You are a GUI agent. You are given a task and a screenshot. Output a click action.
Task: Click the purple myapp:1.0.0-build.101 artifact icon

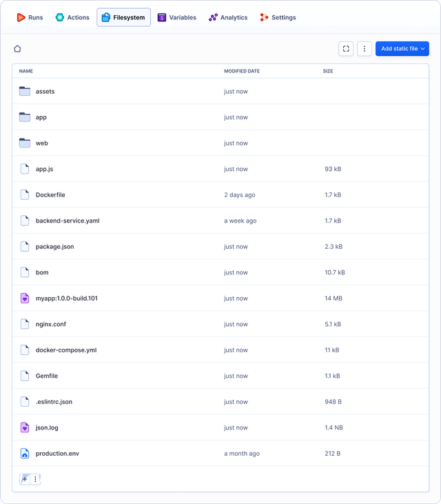pos(25,299)
